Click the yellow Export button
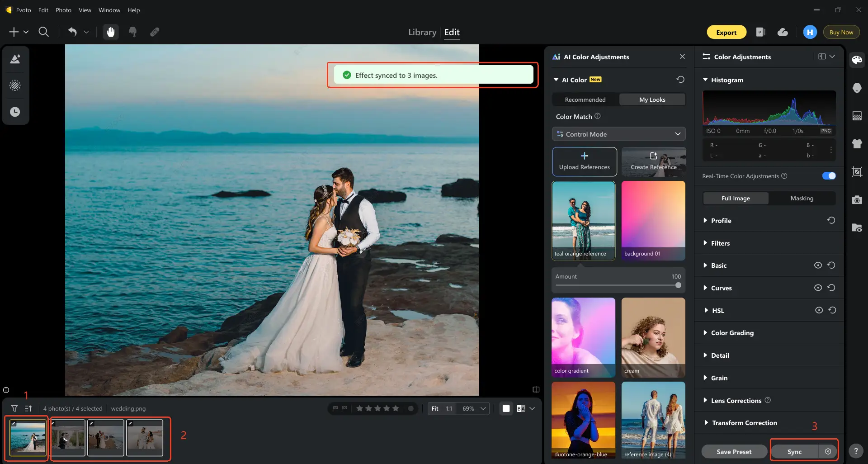Image resolution: width=868 pixels, height=464 pixels. point(726,32)
